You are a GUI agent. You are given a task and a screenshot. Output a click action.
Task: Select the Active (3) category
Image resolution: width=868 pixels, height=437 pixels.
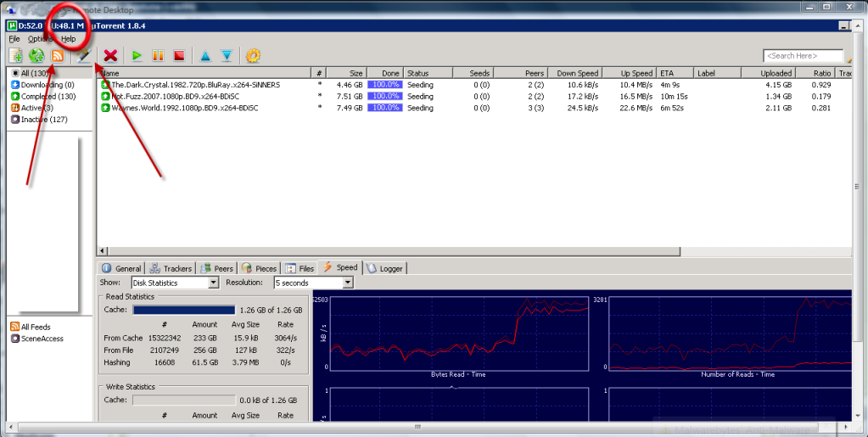point(32,108)
